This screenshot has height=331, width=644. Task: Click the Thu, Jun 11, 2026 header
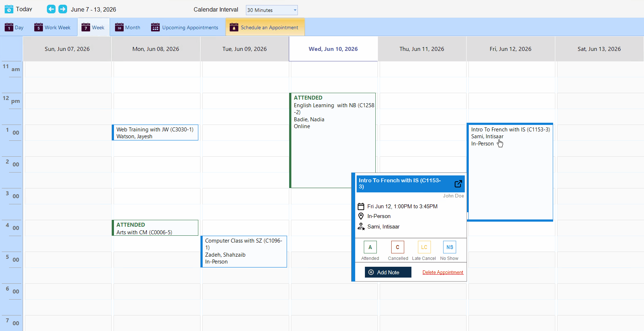[x=422, y=49]
